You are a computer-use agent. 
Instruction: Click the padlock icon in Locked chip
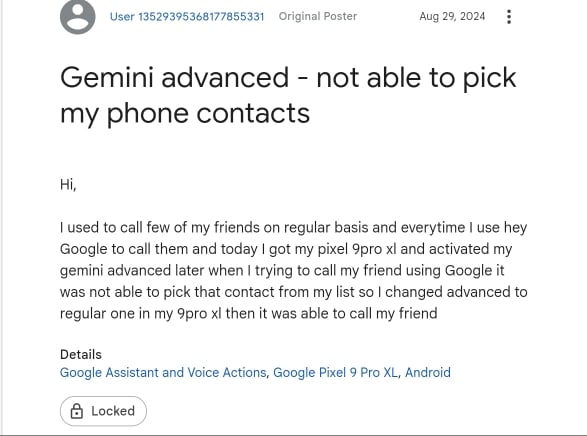point(77,411)
